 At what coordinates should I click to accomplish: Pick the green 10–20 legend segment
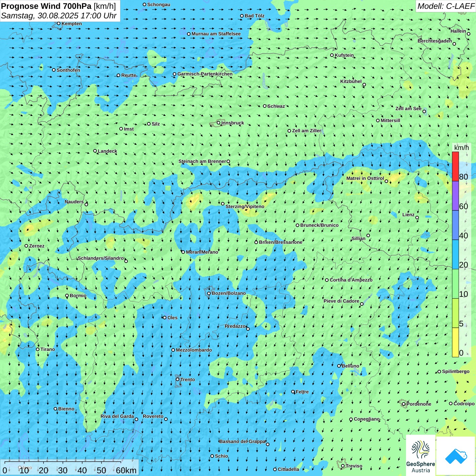pyautogui.click(x=455, y=284)
